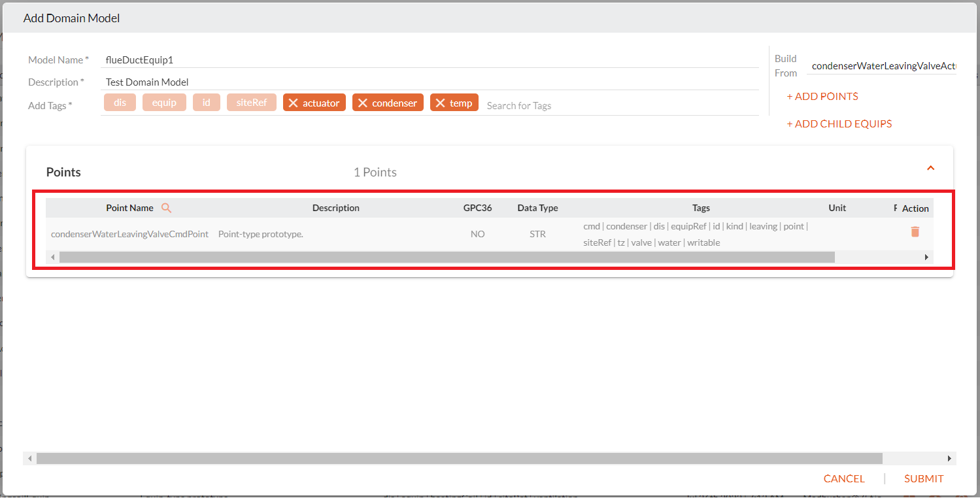The width and height of the screenshot is (980, 498).
Task: Click the condenserWaterLeavingValveCmdPoint name cell
Action: point(129,234)
